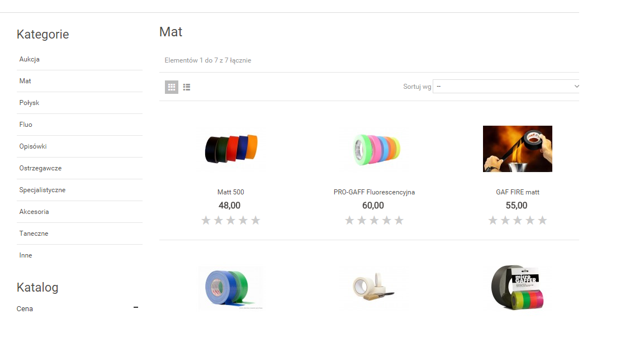Click the Matt 500 tape rolls image

[x=231, y=149]
